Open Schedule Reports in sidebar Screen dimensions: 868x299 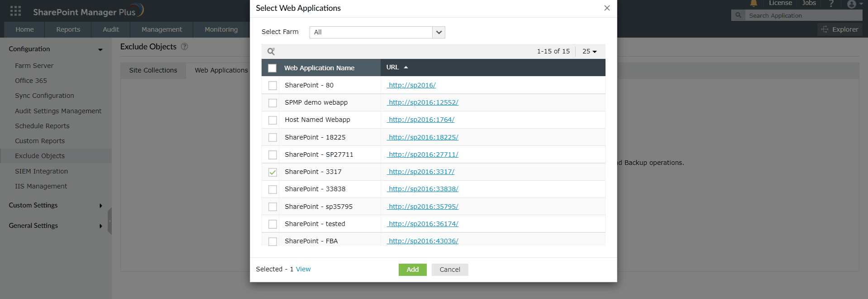coord(42,126)
